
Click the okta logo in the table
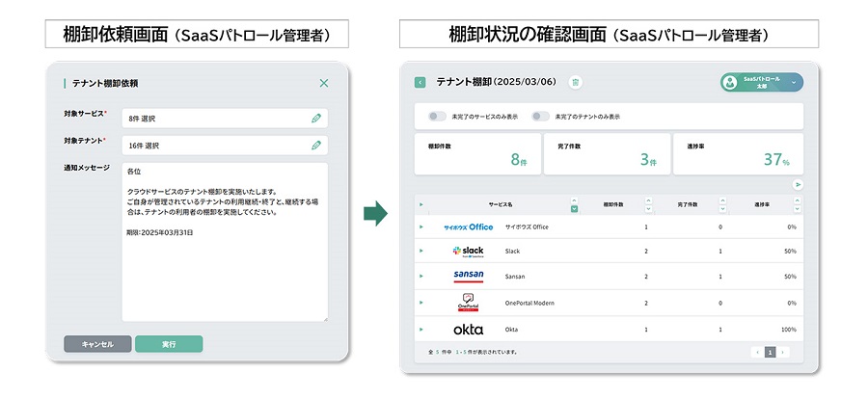coord(469,330)
